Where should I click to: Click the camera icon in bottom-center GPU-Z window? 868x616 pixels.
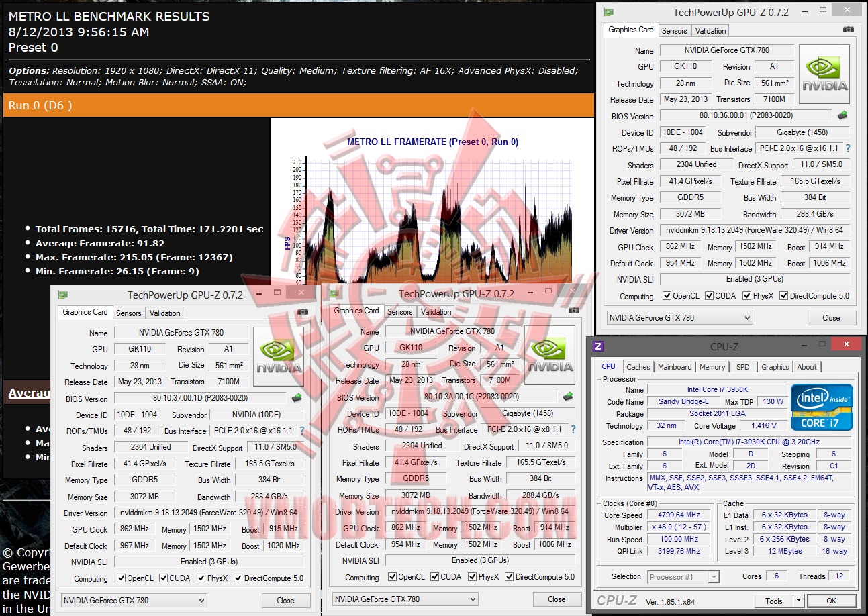click(574, 311)
